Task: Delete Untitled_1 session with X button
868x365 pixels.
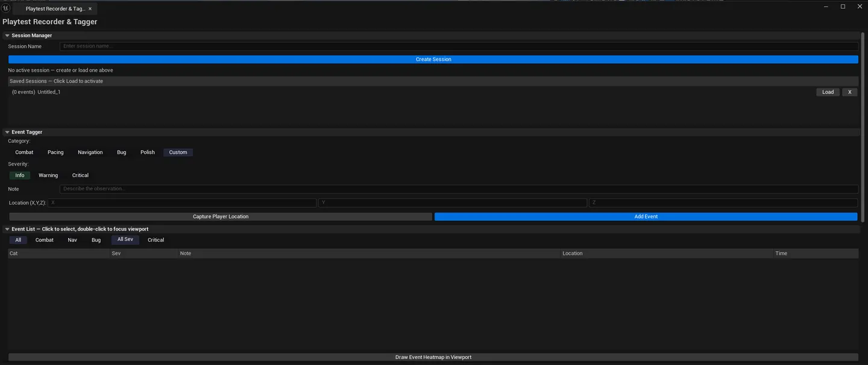Action: (x=849, y=92)
